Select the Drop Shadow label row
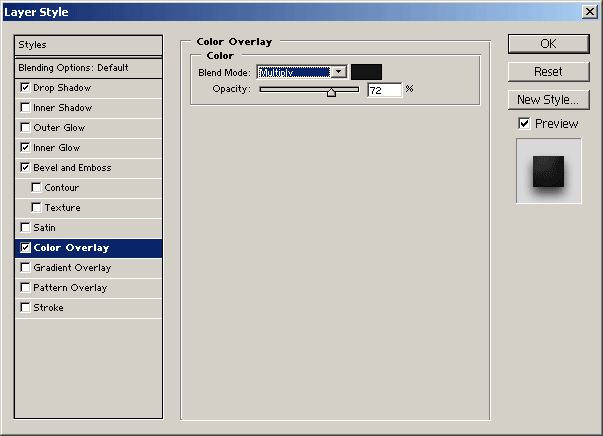The width and height of the screenshot is (603, 436). tap(88, 88)
